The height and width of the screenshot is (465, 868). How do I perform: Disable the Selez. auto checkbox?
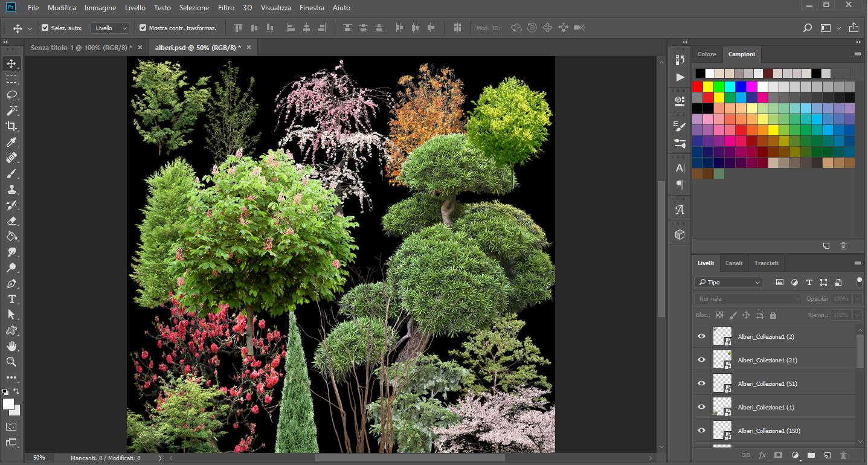click(x=45, y=27)
